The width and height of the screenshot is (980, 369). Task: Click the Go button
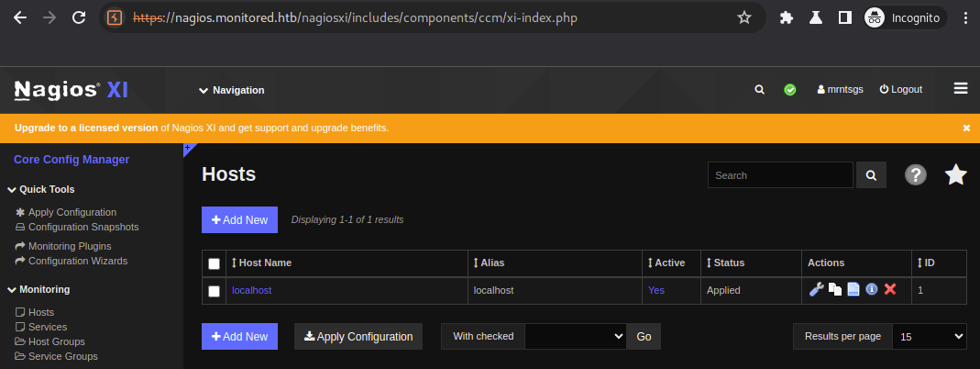[x=644, y=337]
